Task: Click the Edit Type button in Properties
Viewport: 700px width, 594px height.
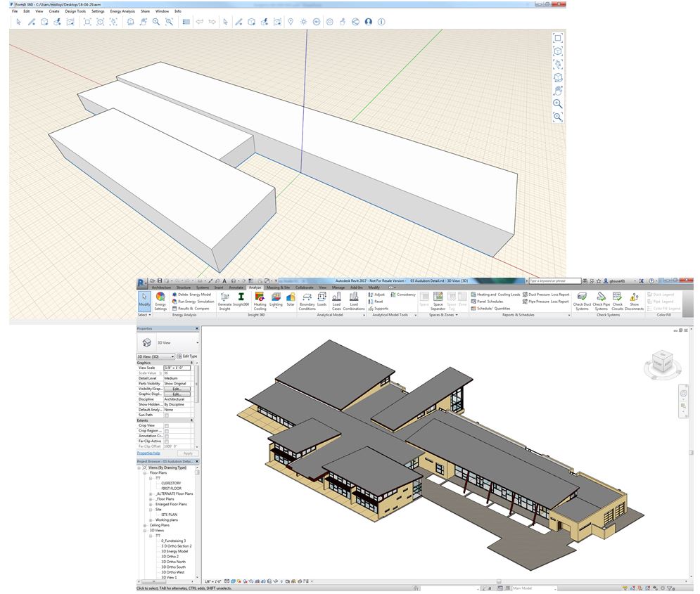Action: (x=188, y=356)
